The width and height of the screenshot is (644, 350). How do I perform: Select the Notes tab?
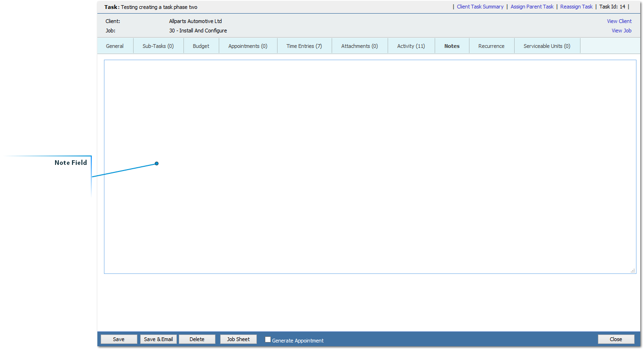pyautogui.click(x=452, y=46)
